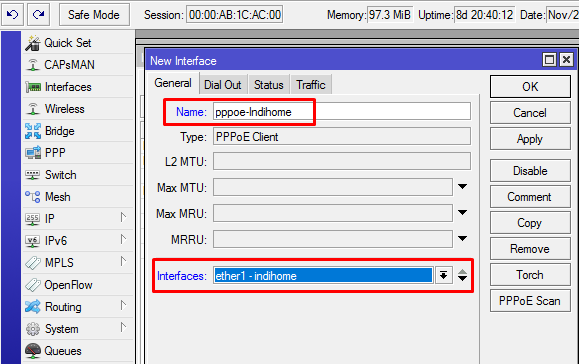Open Interfaces card icon in sidebar
Screen dimensions: 579x364
click(33, 87)
